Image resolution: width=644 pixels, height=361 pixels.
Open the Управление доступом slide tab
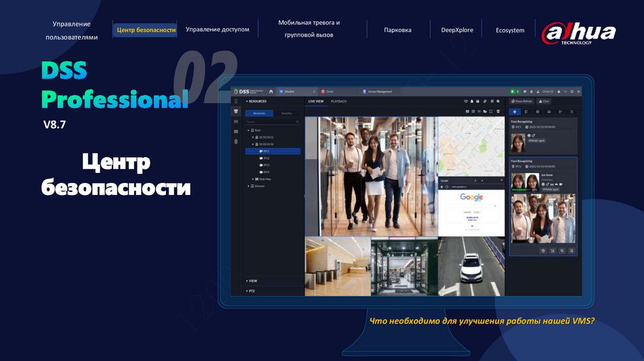(217, 30)
